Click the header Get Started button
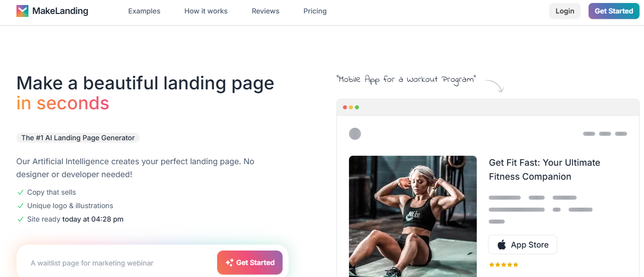The height and width of the screenshot is (277, 644). (x=614, y=11)
